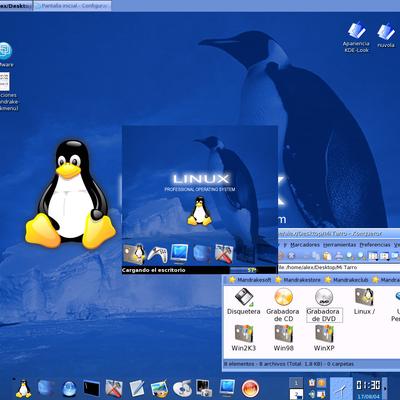Click the first magnifier zoom icon in Konqueror
Screen dimensions: 400x400
click(x=350, y=256)
